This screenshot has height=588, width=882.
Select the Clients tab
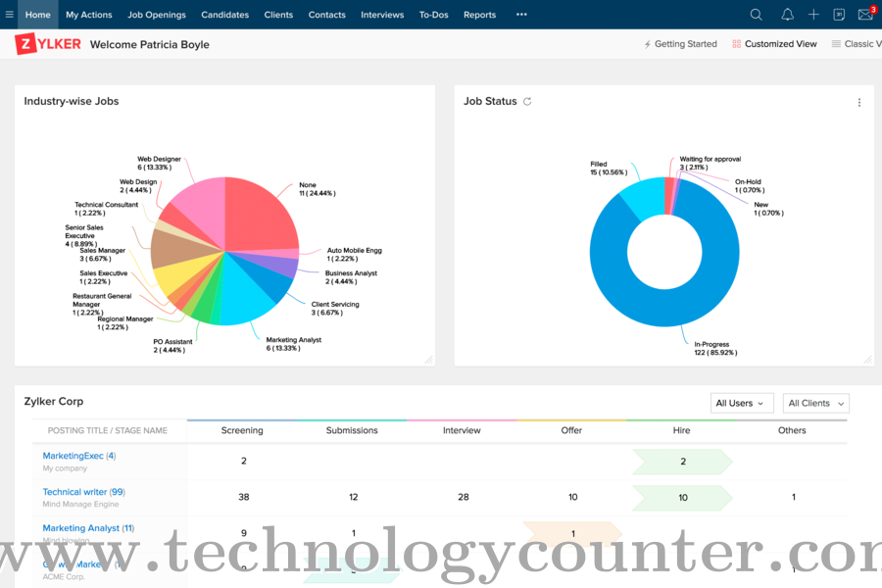[x=278, y=15]
